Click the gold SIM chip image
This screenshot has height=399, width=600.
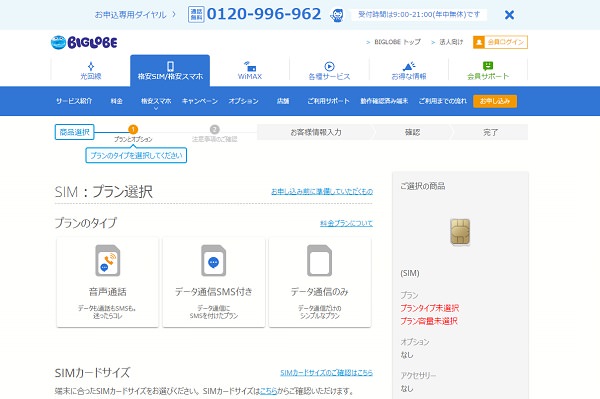[460, 232]
